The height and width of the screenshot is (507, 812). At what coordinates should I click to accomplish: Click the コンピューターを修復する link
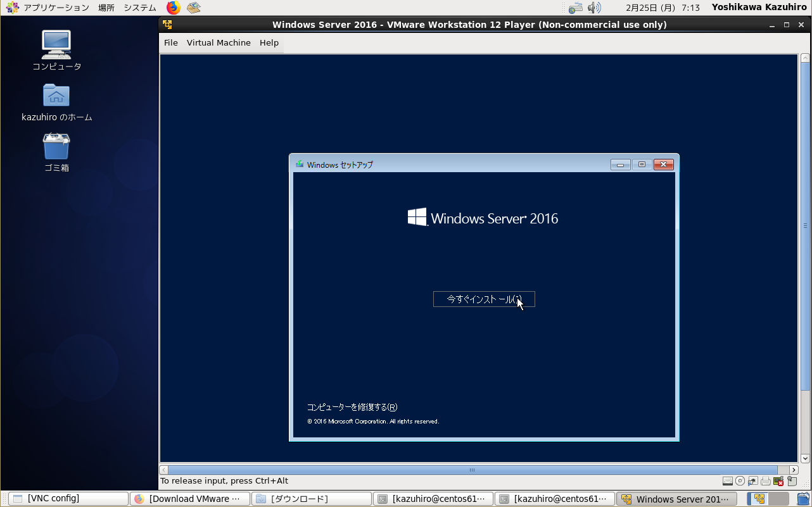point(352,407)
